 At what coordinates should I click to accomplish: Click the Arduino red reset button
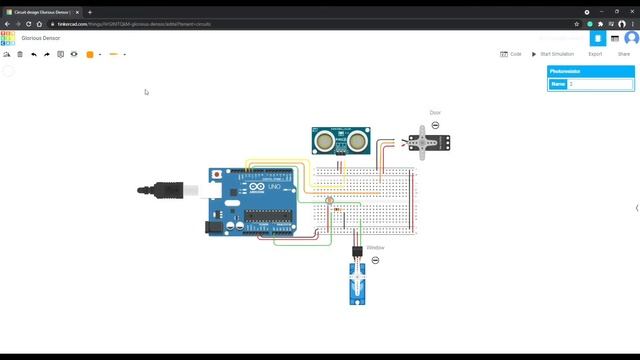tap(217, 175)
